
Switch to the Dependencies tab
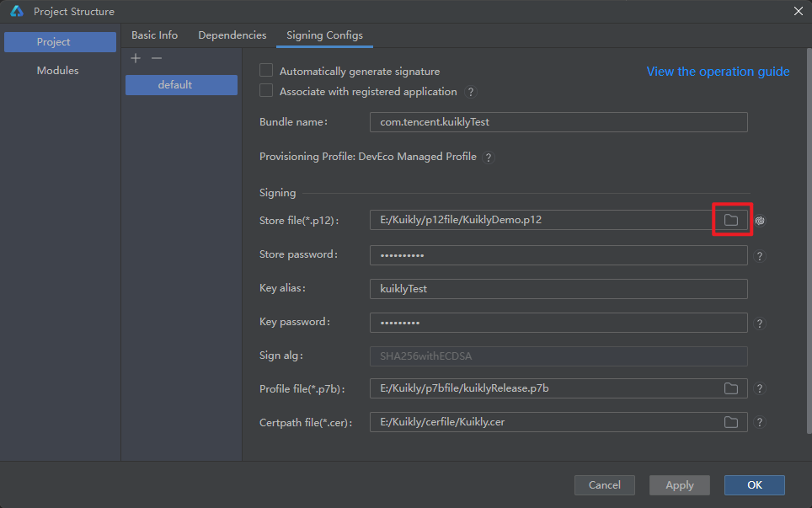coord(232,35)
